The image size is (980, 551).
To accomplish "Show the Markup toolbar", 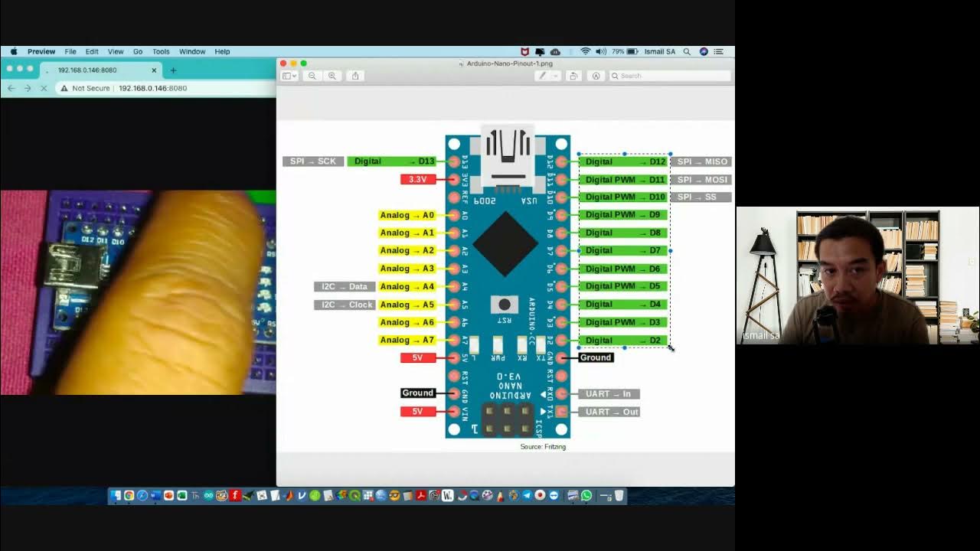I will pyautogui.click(x=595, y=76).
